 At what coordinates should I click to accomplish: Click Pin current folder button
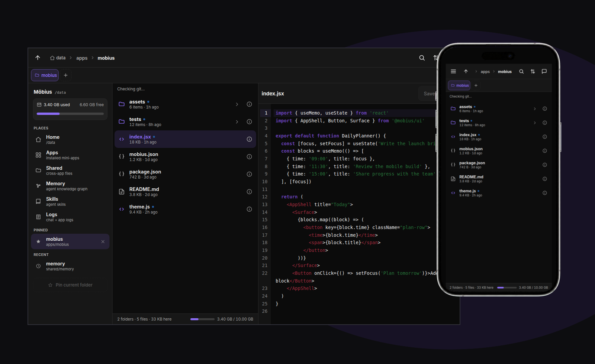point(70,285)
